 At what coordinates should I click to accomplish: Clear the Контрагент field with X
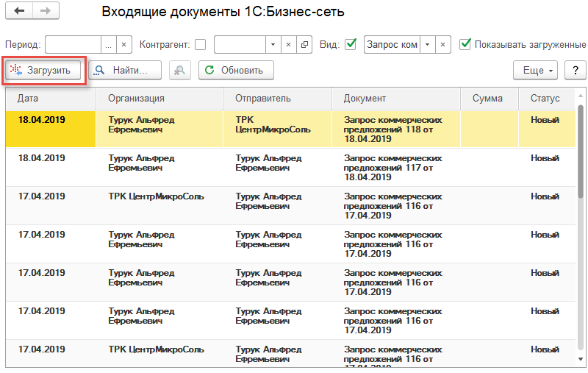(289, 45)
